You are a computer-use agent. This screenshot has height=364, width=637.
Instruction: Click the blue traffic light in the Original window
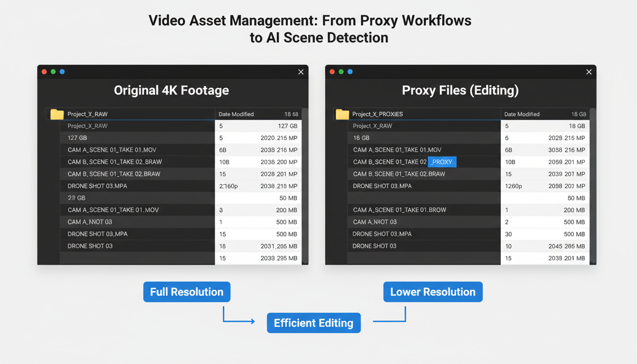click(x=62, y=72)
